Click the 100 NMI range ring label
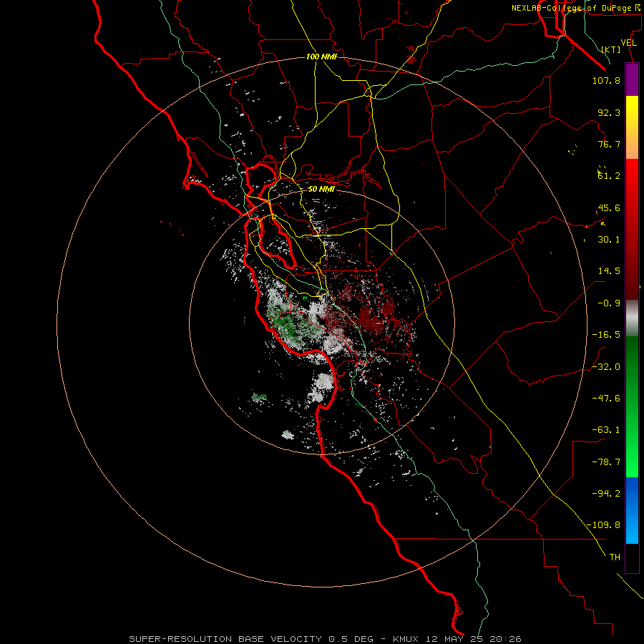Screen dimensions: 644x644 tap(321, 57)
